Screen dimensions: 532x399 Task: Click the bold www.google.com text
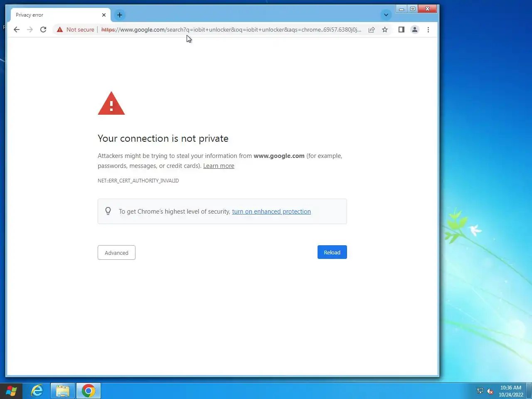[279, 156]
